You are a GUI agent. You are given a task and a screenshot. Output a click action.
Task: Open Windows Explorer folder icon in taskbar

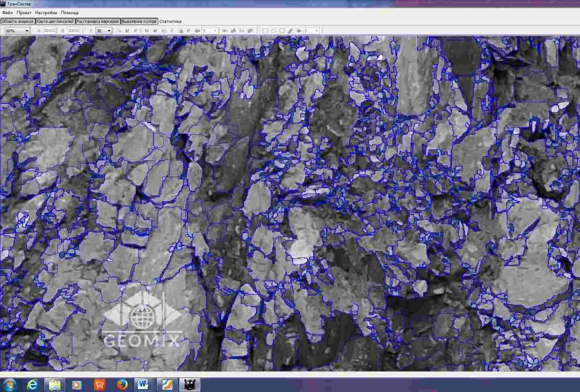click(55, 385)
